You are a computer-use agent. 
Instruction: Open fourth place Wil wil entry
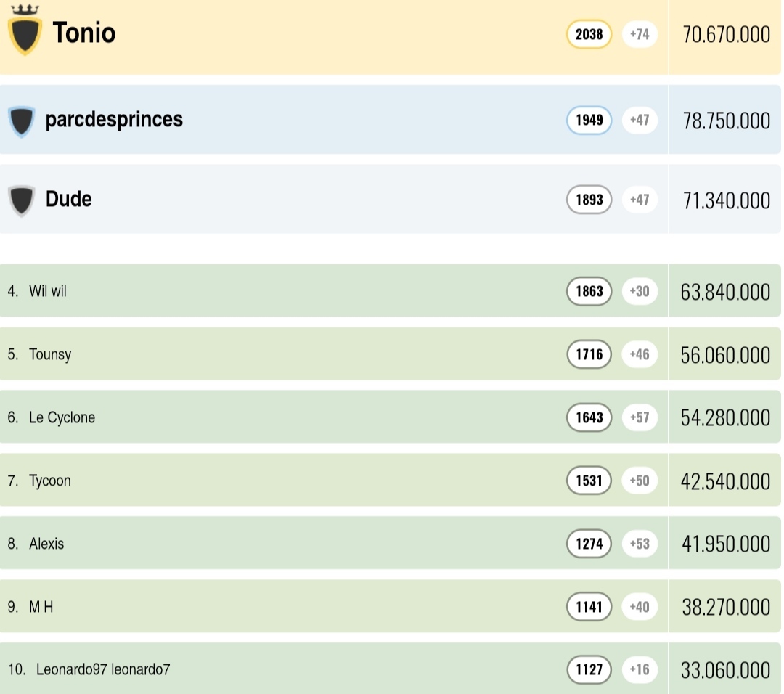(x=48, y=291)
